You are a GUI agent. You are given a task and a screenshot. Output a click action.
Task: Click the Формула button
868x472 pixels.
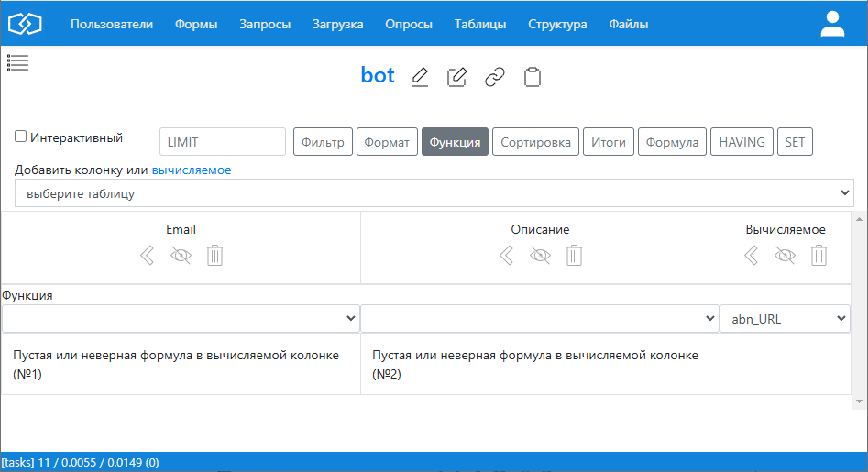pos(672,142)
